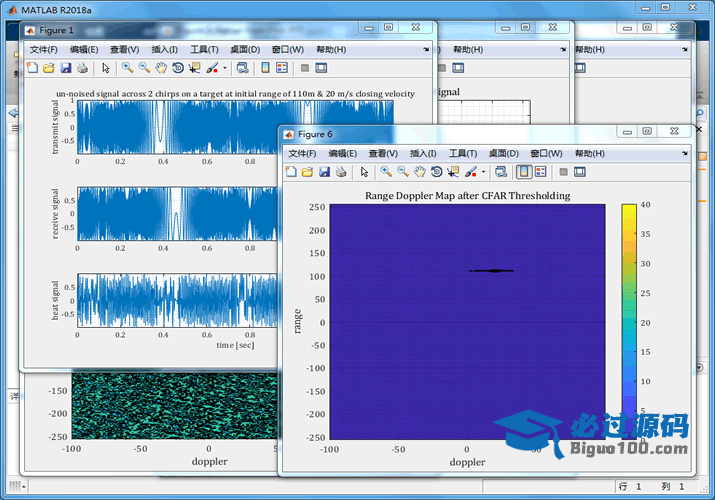
Task: Click Show Plot Tools in Figure 1 toolbar
Action: 321,68
